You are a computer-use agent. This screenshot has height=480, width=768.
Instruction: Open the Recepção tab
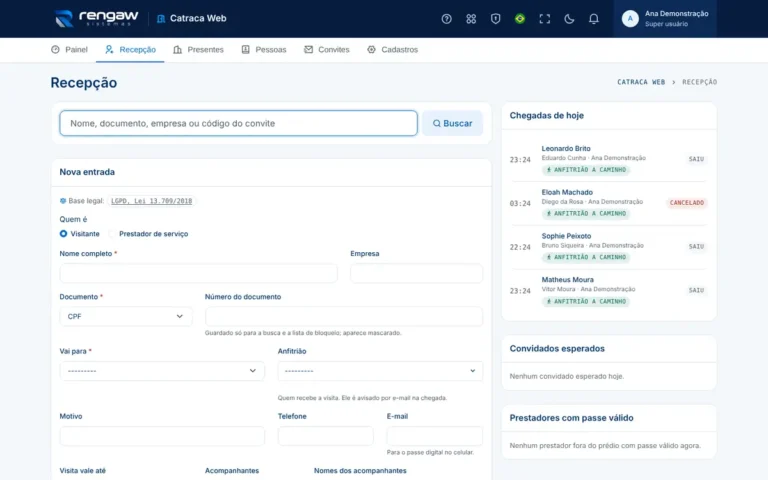click(x=130, y=49)
